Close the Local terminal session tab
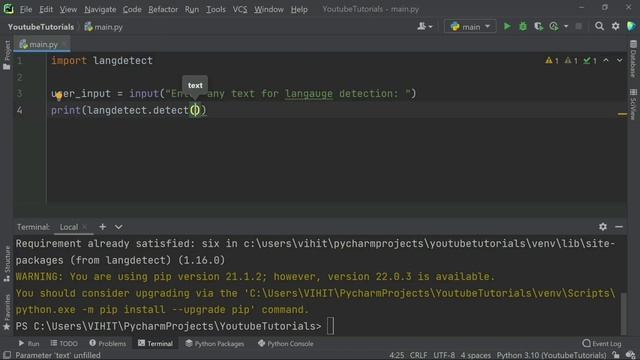The height and width of the screenshot is (360, 640). click(x=84, y=227)
